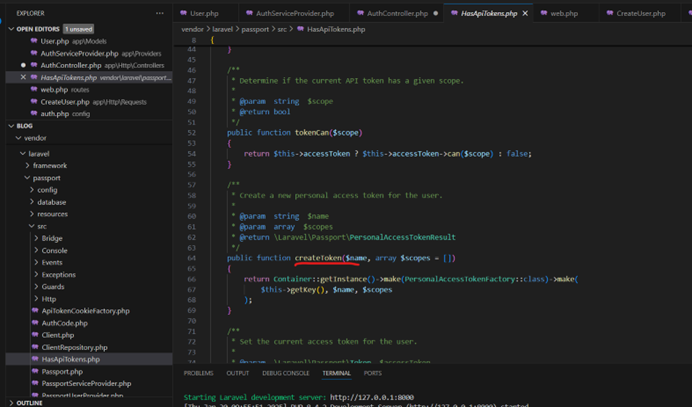
Task: Expand the resources folder
Action: (32, 214)
